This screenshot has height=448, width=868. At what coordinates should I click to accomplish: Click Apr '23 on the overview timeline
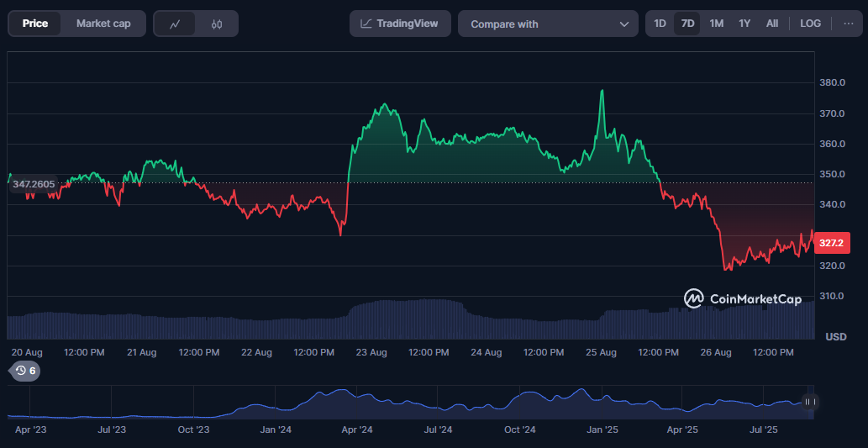30,430
